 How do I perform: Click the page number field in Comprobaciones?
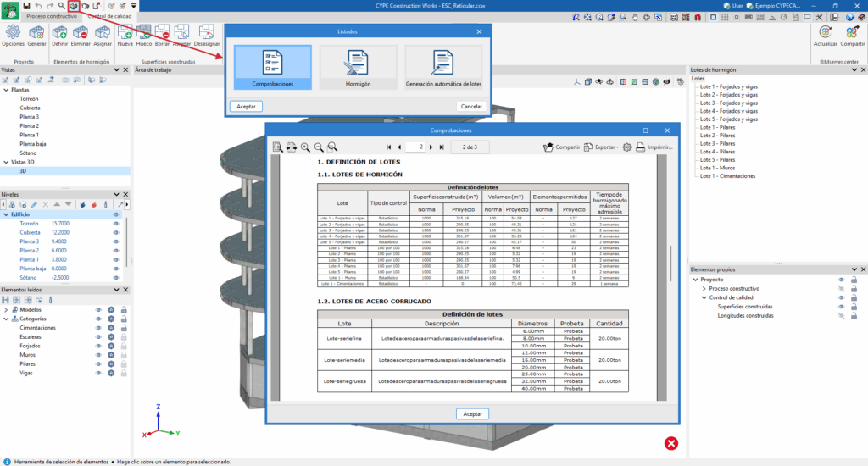pyautogui.click(x=415, y=147)
